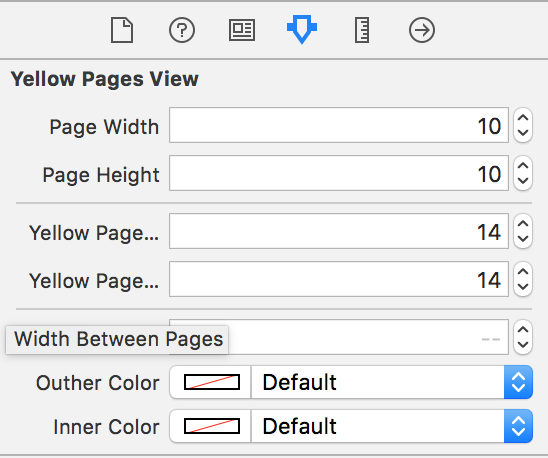
Task: Show the Identity inspector icon
Action: 242,30
